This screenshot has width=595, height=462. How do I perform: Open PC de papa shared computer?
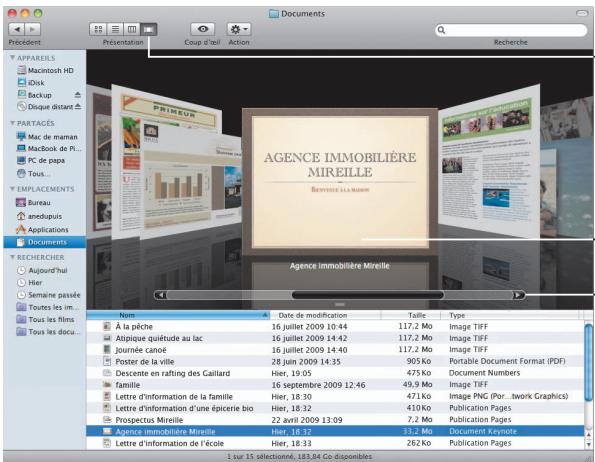41,160
